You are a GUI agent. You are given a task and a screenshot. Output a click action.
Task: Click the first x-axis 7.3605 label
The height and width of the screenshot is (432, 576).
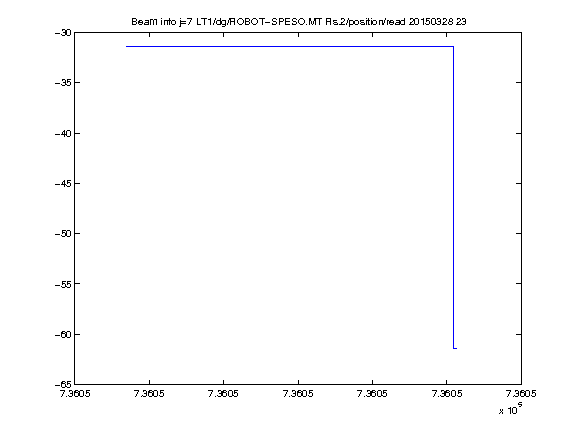(x=75, y=394)
